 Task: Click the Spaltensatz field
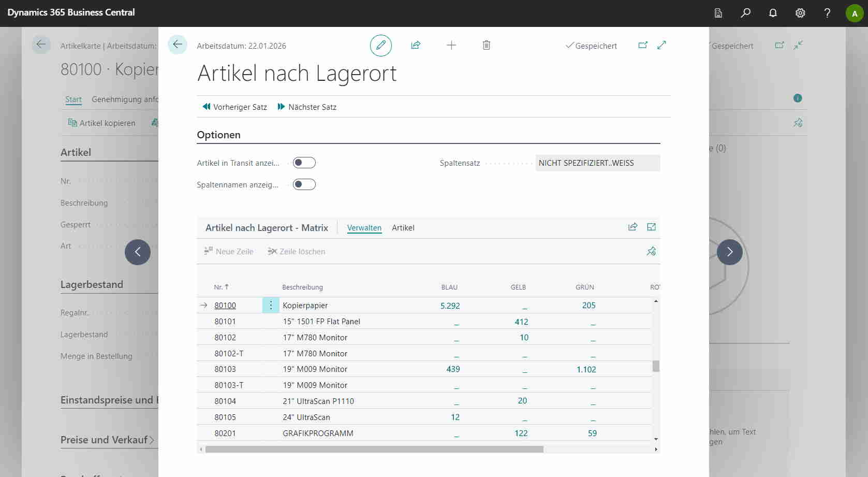click(x=598, y=163)
